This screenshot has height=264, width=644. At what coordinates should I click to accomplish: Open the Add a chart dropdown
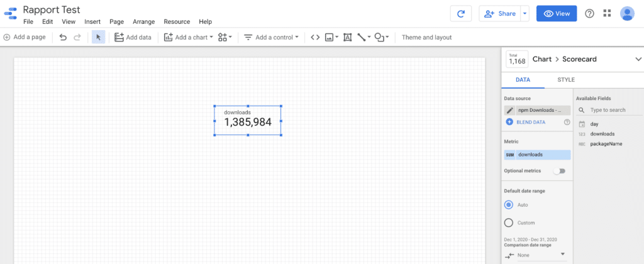coord(189,37)
